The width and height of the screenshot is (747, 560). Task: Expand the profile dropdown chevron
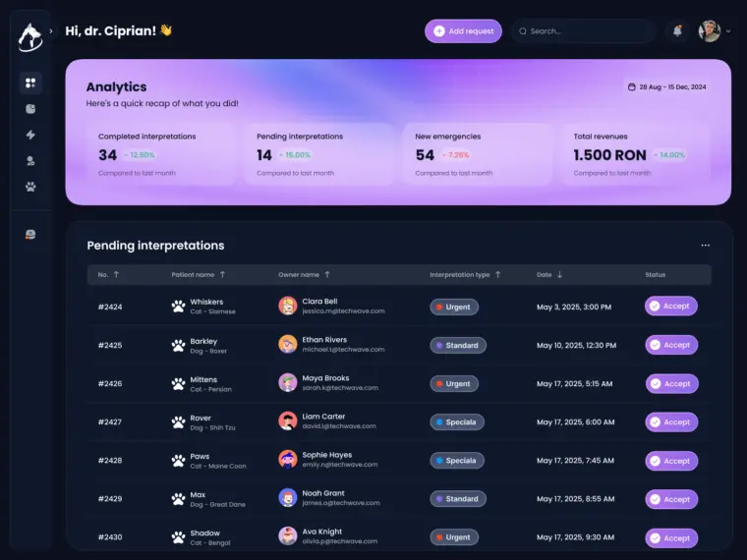click(728, 31)
